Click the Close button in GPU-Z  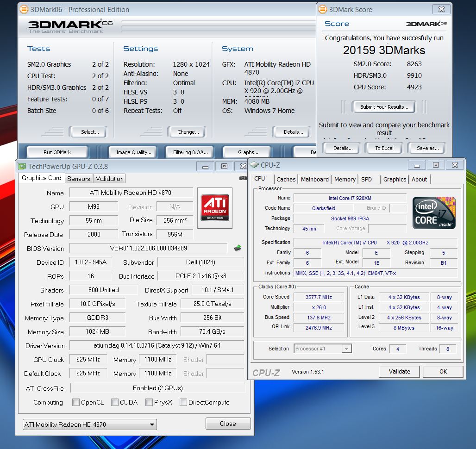pos(228,424)
